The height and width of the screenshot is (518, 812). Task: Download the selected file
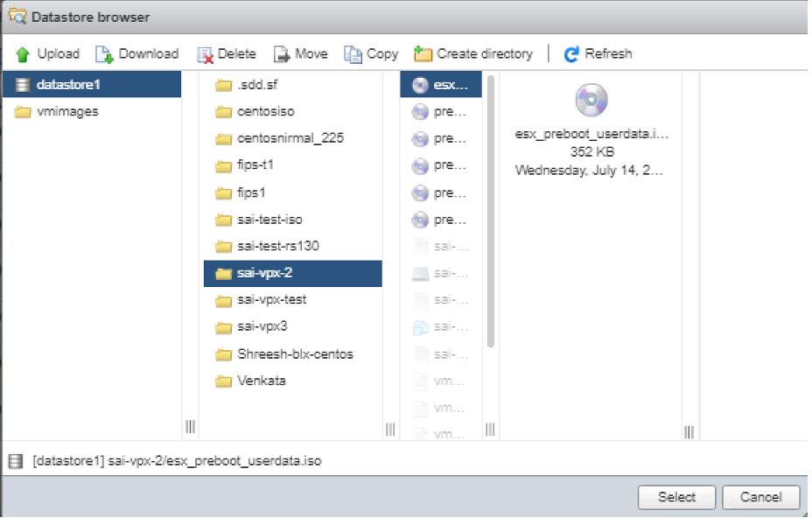click(x=137, y=54)
